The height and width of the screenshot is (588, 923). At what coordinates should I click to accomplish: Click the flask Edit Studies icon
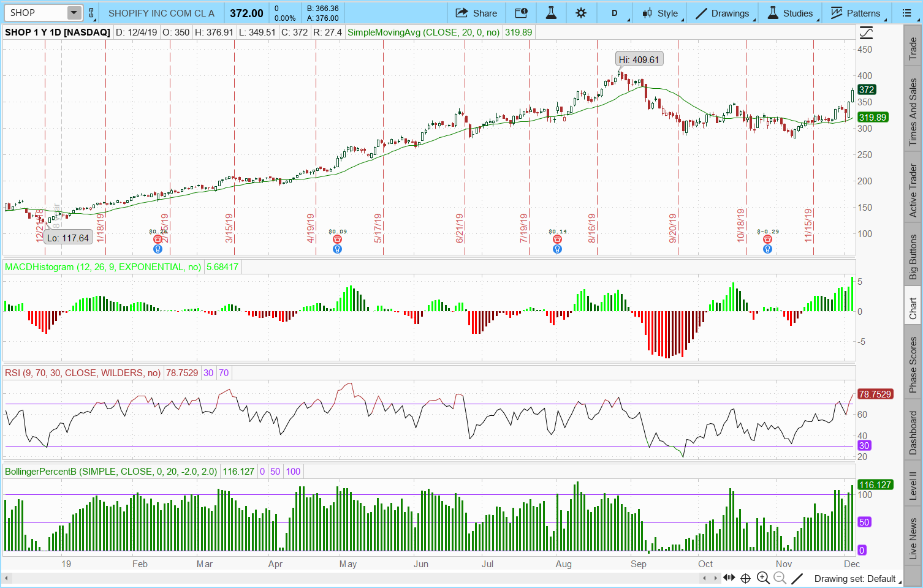[x=551, y=13]
